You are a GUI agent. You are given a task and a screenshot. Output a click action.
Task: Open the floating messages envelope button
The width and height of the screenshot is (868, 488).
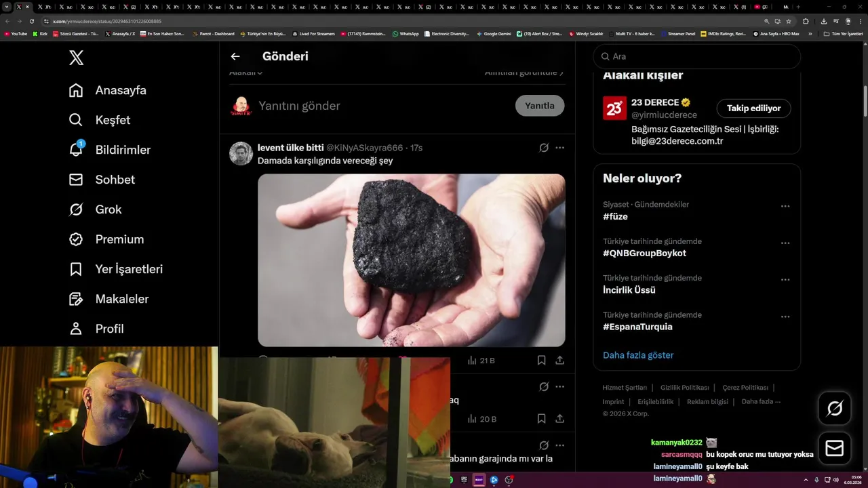tap(835, 449)
